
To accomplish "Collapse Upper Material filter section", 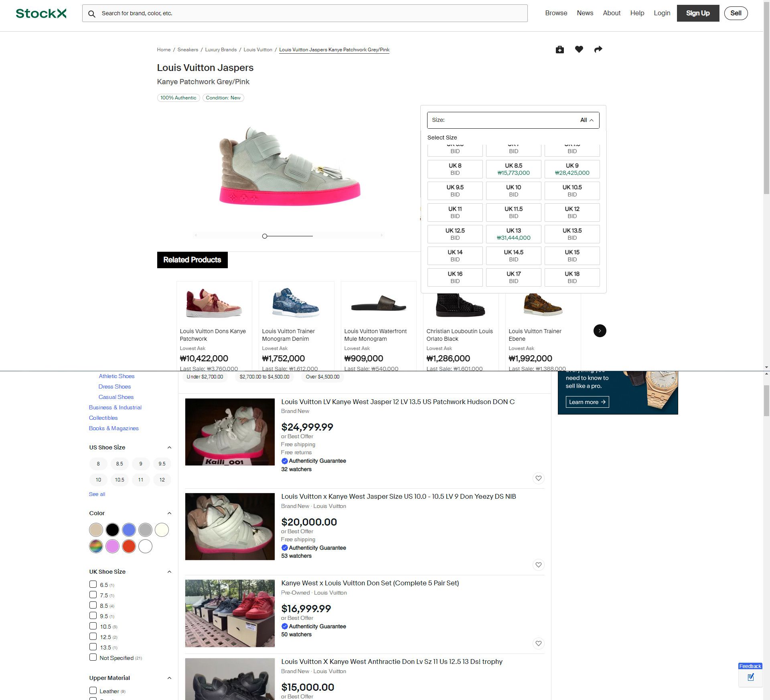I will coord(169,678).
